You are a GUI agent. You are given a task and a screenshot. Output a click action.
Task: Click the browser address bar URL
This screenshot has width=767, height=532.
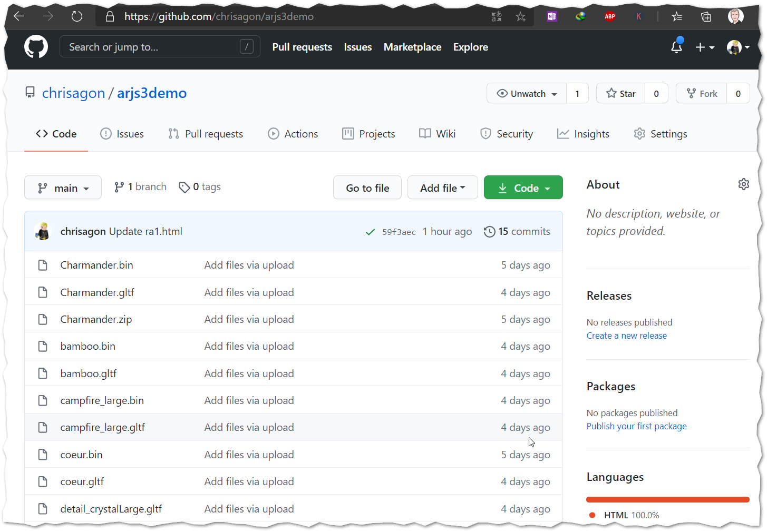click(x=219, y=16)
